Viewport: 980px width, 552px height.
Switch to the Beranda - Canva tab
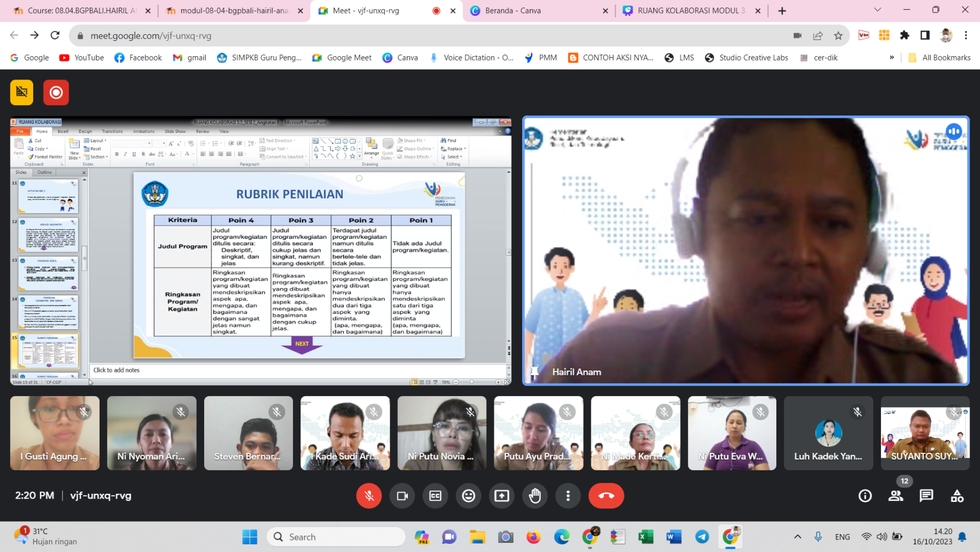[x=538, y=10]
